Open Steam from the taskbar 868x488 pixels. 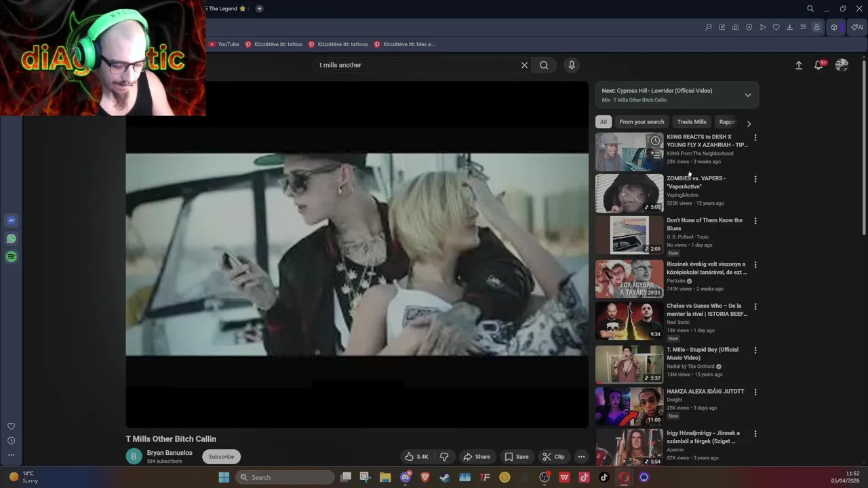(445, 477)
